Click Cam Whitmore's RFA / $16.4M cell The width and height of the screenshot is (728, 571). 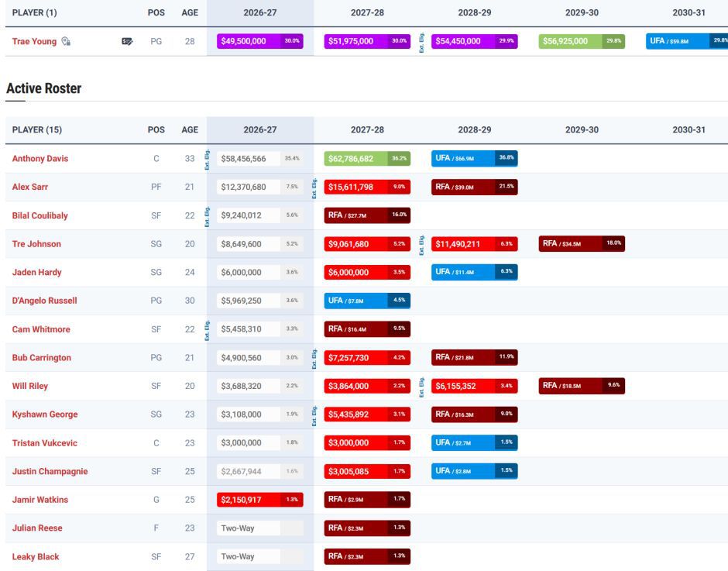[x=367, y=329]
